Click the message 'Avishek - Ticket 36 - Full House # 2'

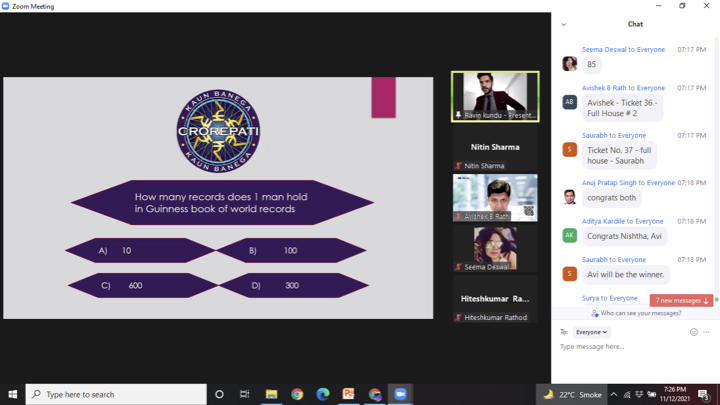622,108
